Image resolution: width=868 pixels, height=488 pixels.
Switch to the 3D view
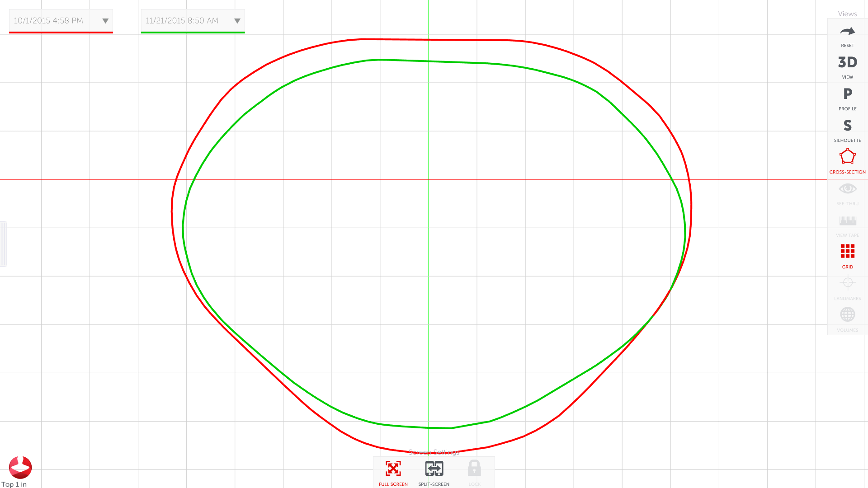[x=847, y=63]
